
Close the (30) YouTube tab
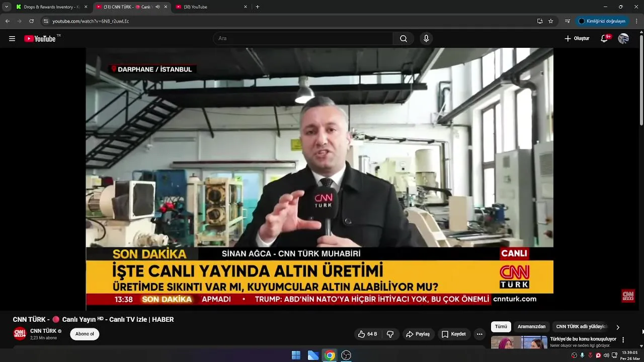point(246,7)
